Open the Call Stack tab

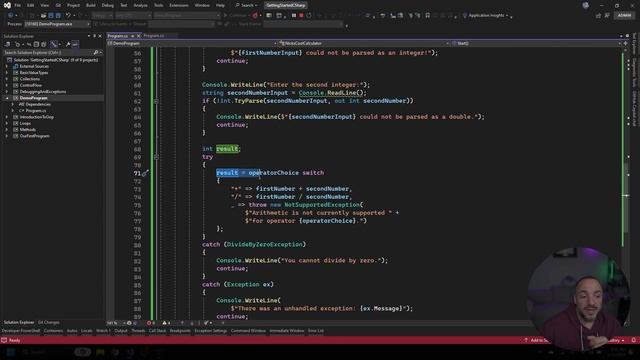[157, 331]
